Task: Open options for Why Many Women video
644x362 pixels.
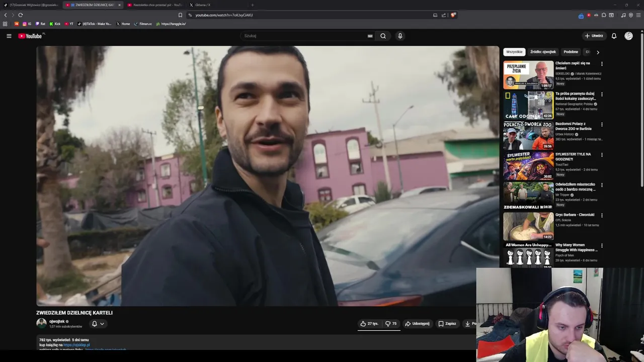Action: coord(602,245)
